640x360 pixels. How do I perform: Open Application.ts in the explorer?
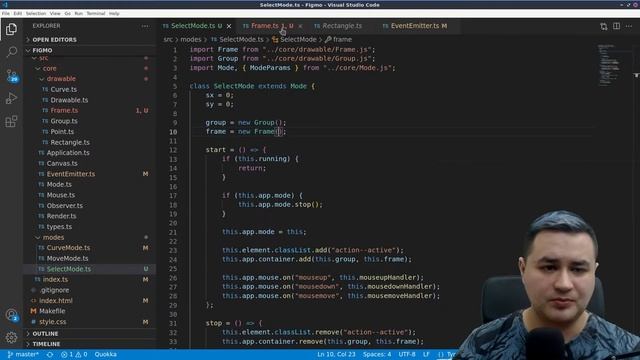(x=90, y=153)
